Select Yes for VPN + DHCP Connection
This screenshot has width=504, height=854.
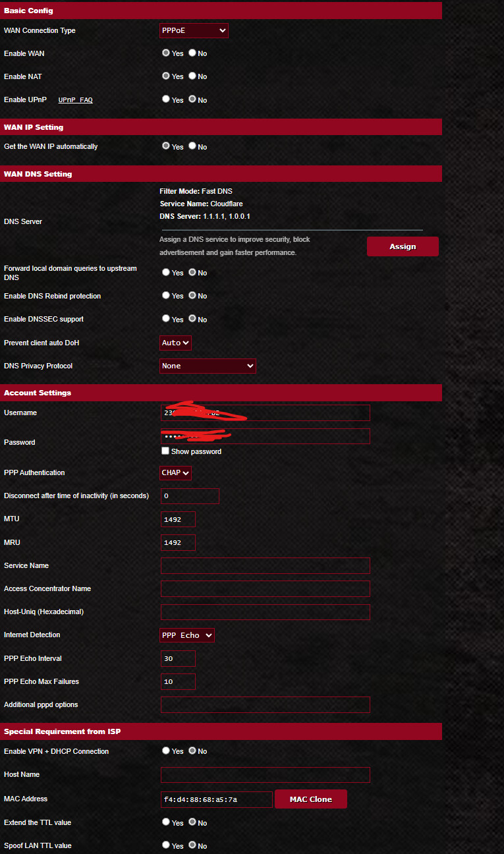coord(166,751)
